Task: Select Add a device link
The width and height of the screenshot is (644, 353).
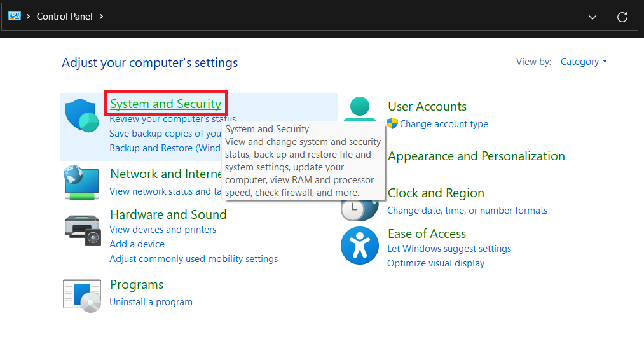Action: pyautogui.click(x=137, y=244)
